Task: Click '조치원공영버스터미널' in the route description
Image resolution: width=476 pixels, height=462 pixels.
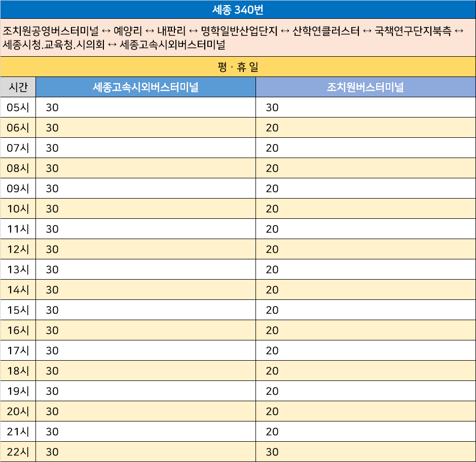Action: [x=51, y=30]
